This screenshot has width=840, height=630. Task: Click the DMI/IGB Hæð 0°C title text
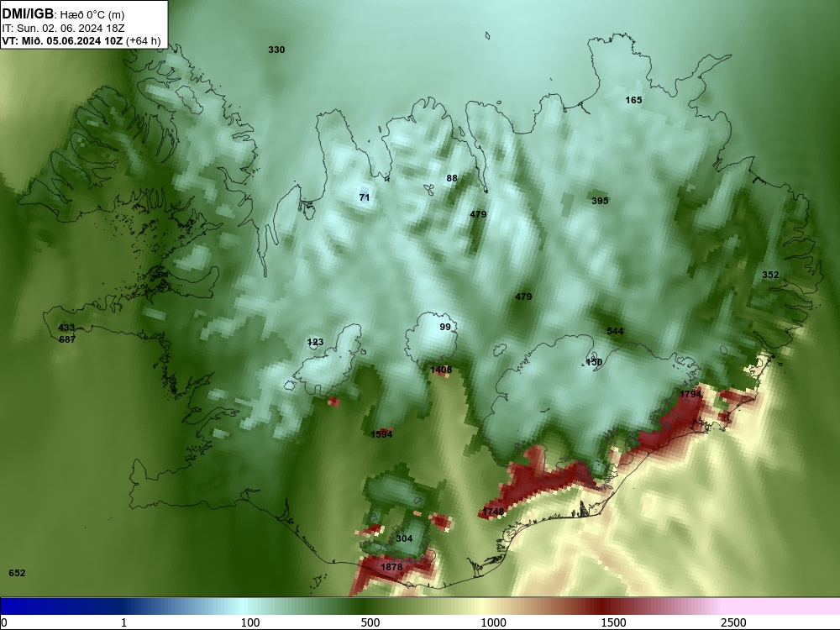[63, 14]
